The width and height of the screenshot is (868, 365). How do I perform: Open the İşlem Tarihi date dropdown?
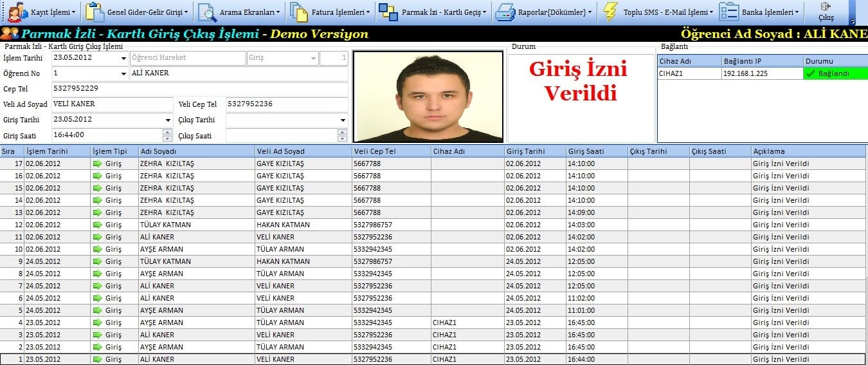[123, 58]
